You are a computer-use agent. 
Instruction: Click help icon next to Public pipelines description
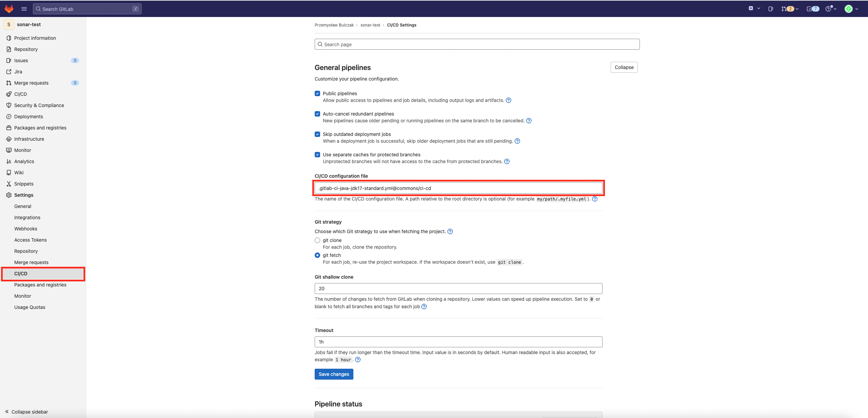(x=509, y=100)
